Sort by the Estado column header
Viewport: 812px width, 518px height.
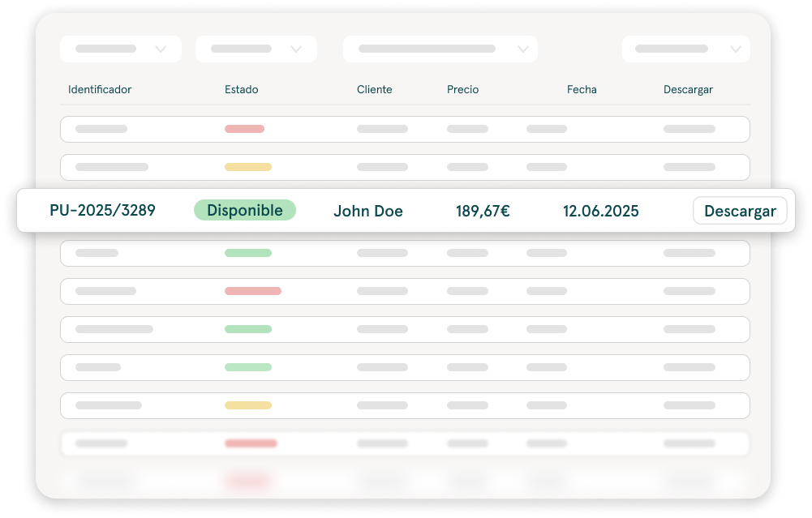coord(241,89)
